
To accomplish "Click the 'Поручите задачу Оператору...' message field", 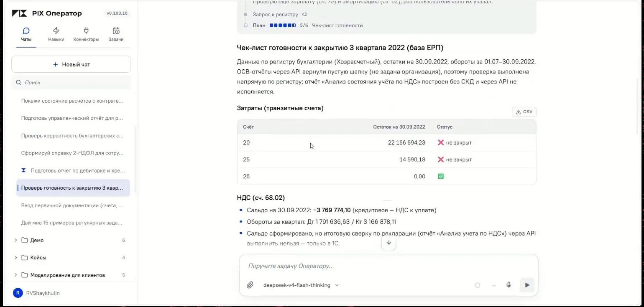I will pyautogui.click(x=388, y=266).
